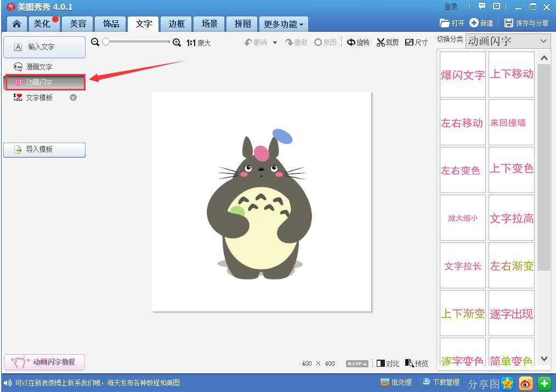
Task: Click the green plus share icon
Action: tap(544, 383)
